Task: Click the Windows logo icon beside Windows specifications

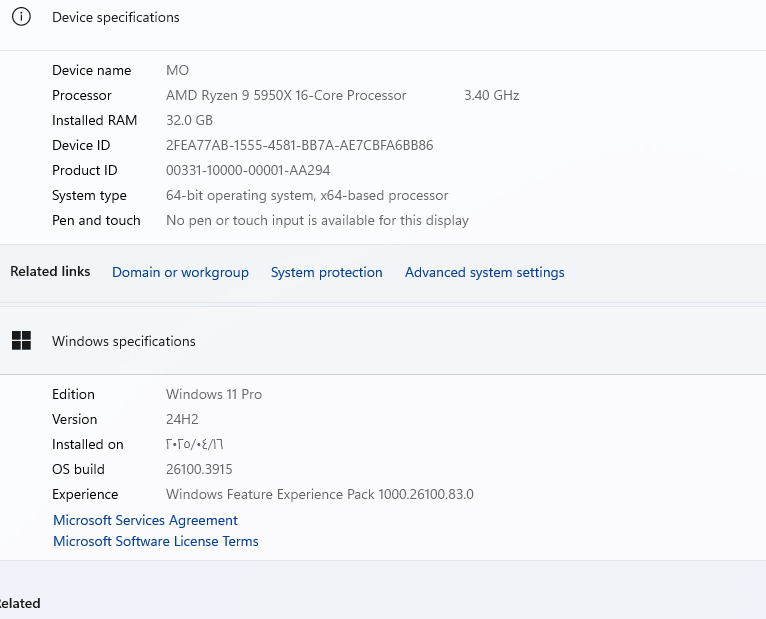Action: pyautogui.click(x=21, y=341)
